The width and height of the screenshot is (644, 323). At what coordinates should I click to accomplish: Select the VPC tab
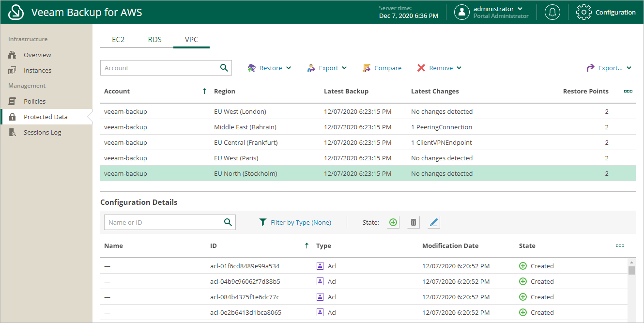tap(192, 40)
